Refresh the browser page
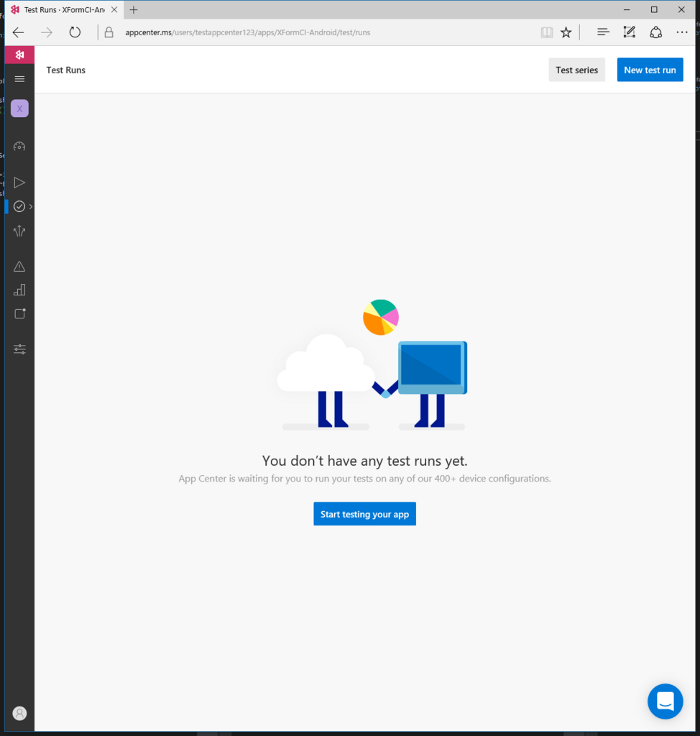 [75, 32]
